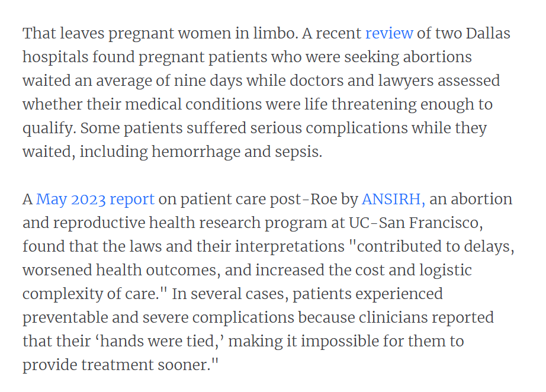This screenshot has height=392, width=546.
Task: Click the word 'interpretations' in the second paragraph
Action: [290, 247]
